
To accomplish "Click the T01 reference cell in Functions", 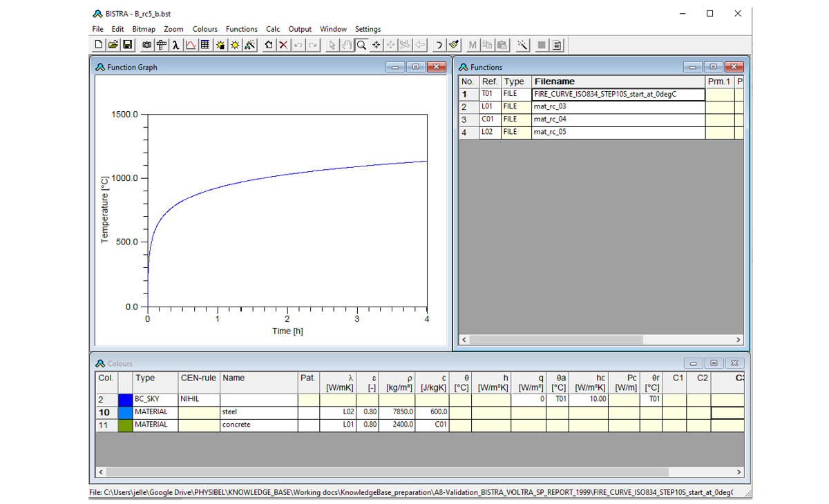I will [490, 95].
